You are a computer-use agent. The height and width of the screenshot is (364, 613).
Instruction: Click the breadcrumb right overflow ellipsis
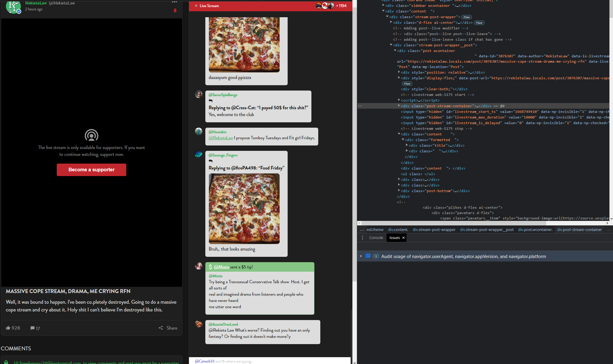tap(609, 230)
